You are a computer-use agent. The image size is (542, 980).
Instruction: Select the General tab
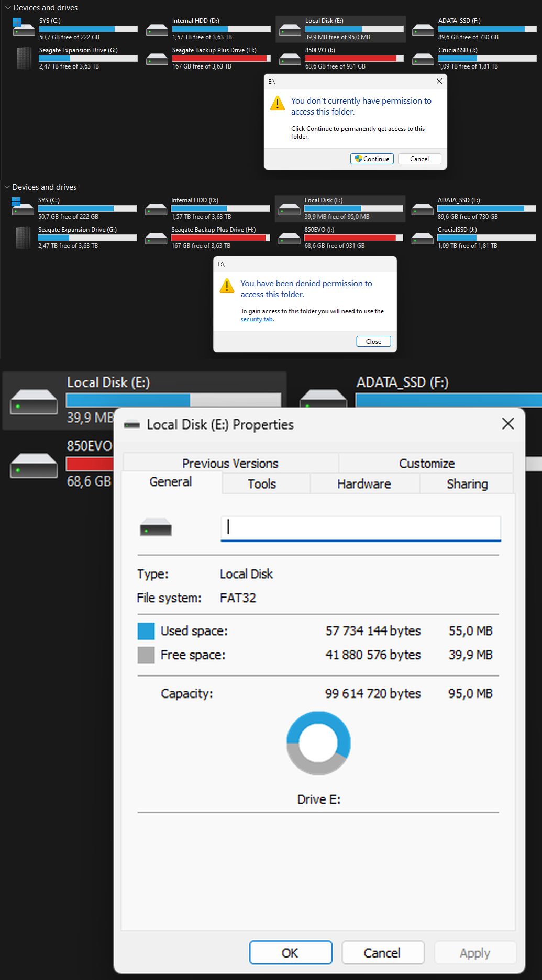(171, 482)
